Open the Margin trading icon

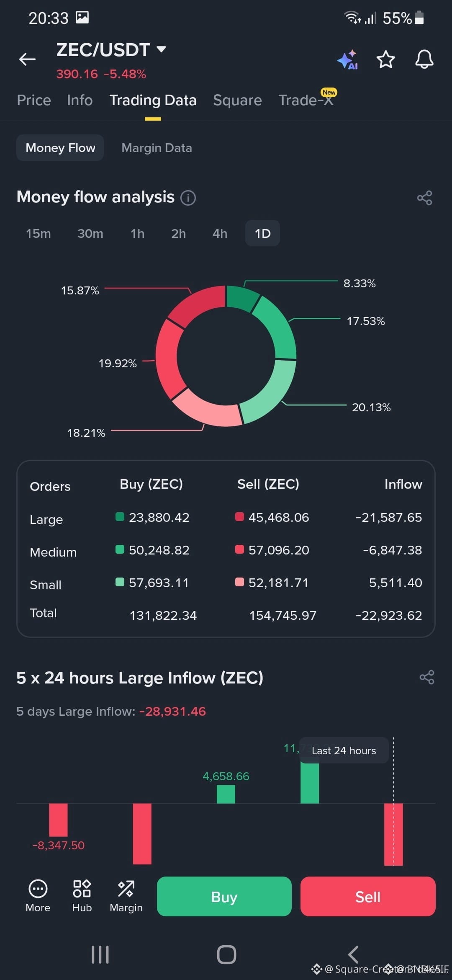(126, 896)
